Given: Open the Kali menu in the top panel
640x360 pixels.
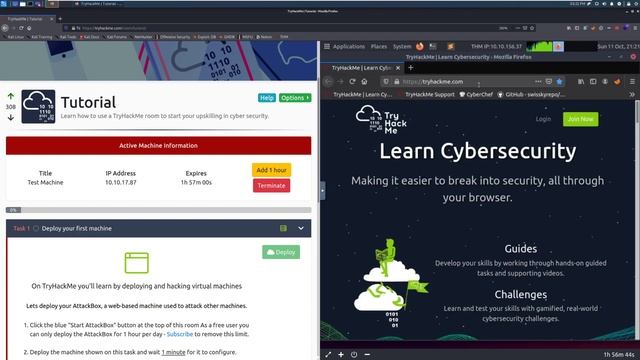Looking at the screenshot, I should [4, 4].
